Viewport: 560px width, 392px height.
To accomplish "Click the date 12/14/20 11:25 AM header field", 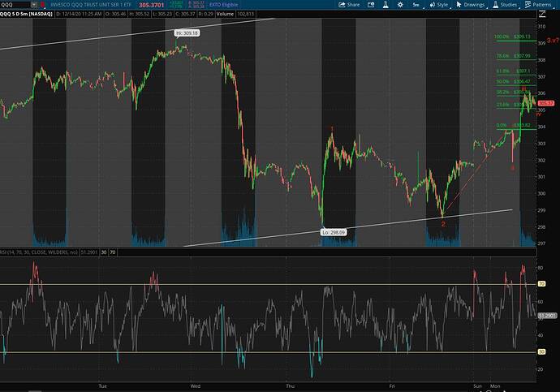I will click(79, 14).
